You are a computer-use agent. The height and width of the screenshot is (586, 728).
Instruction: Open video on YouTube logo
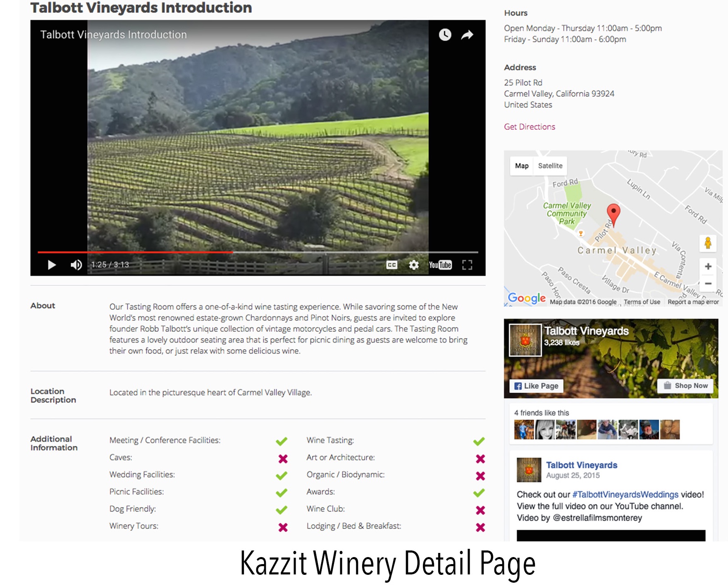(440, 265)
